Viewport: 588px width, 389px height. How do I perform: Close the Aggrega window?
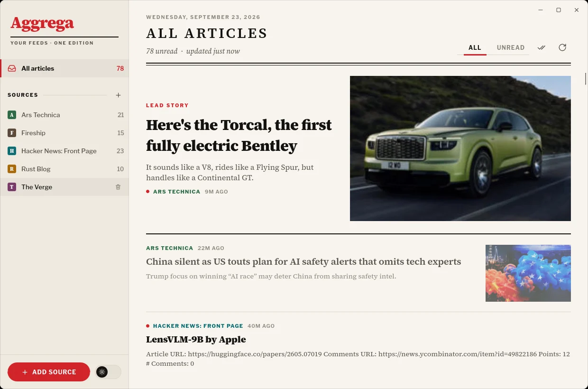click(577, 10)
